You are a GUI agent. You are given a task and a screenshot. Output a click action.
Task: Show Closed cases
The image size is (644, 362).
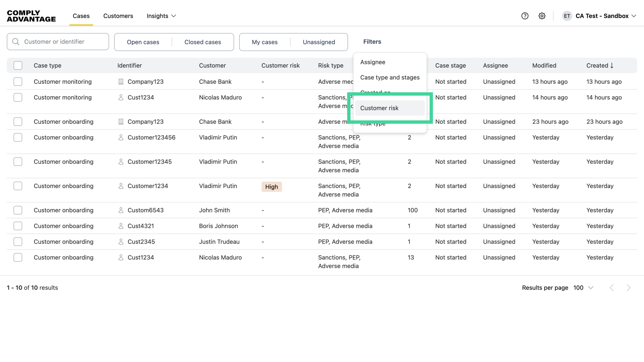203,42
